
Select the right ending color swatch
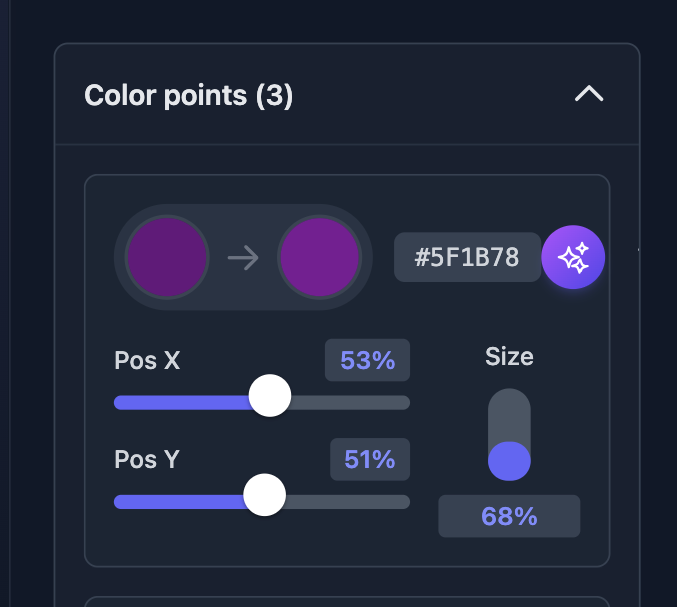pyautogui.click(x=319, y=257)
